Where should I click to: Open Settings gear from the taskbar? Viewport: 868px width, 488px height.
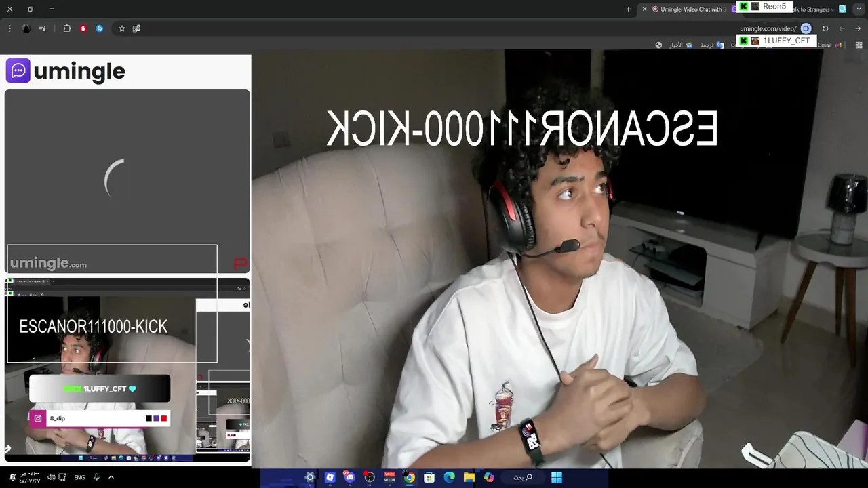coord(310,477)
